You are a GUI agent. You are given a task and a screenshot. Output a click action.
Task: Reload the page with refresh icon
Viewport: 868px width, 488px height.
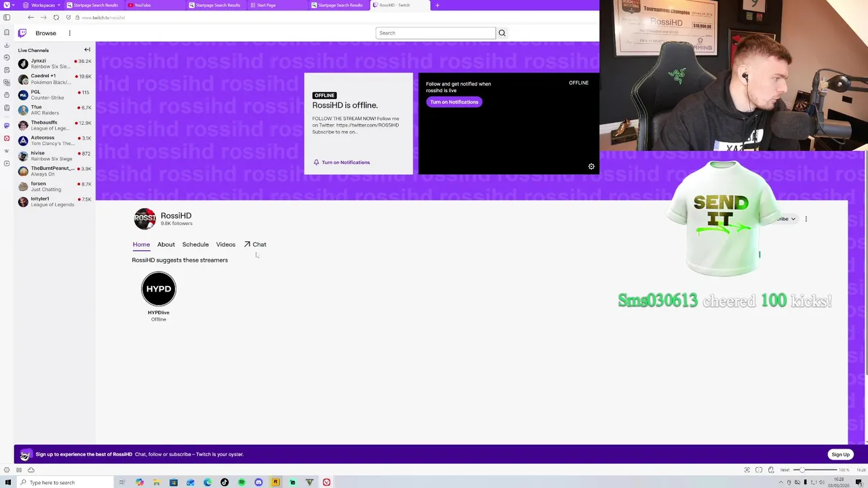(x=56, y=17)
